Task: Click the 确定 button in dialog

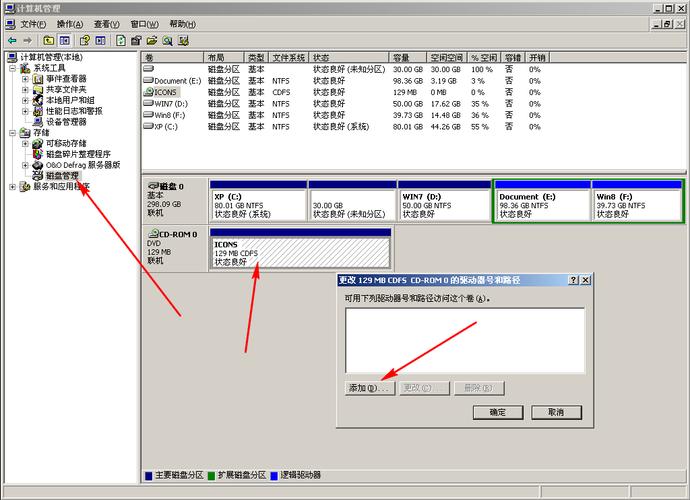Action: pos(497,412)
